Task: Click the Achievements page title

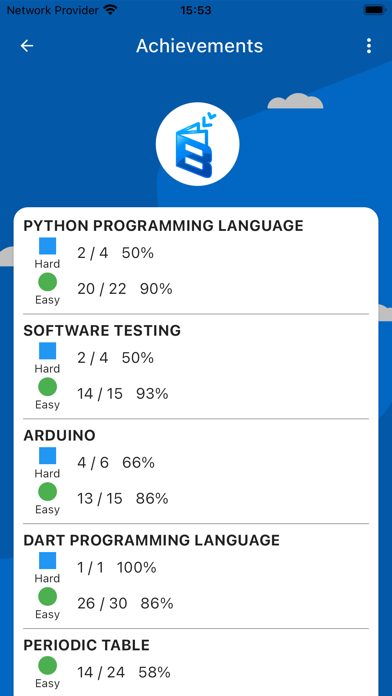Action: (x=199, y=46)
